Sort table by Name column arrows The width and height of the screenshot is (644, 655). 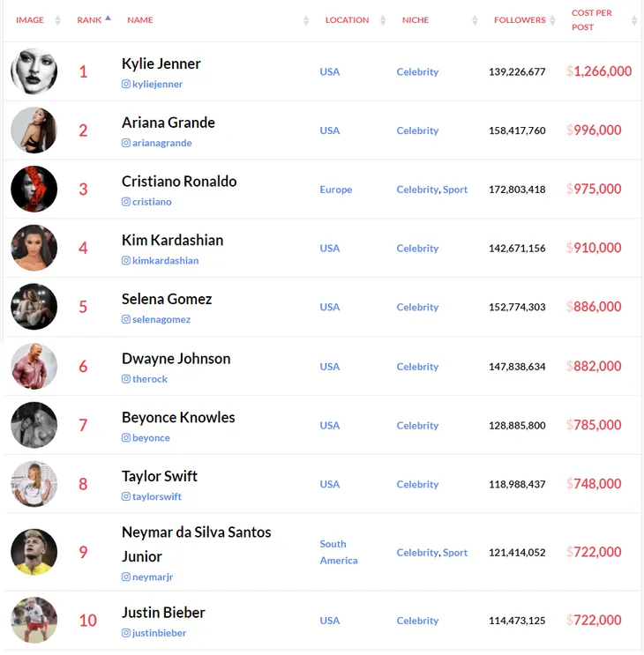click(306, 20)
